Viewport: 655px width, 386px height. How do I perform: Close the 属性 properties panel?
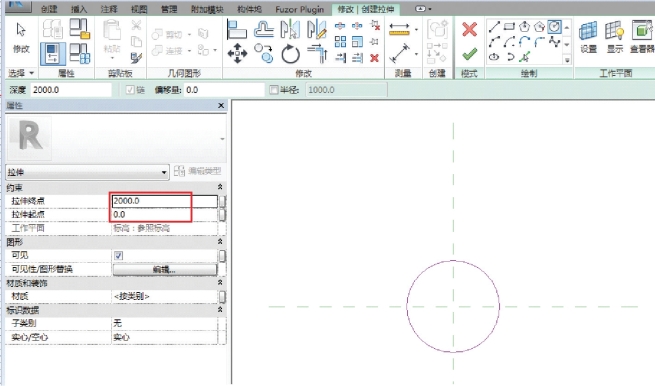[221, 106]
